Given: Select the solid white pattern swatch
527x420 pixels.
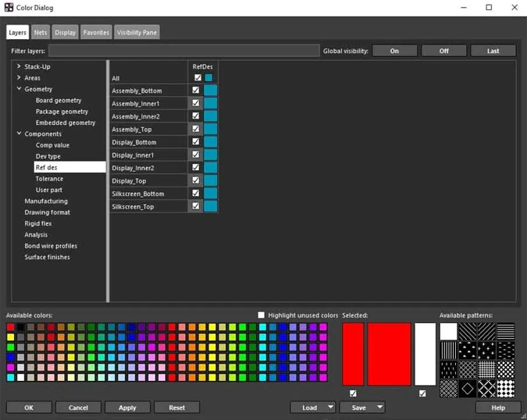Looking at the screenshot, I should click(448, 331).
